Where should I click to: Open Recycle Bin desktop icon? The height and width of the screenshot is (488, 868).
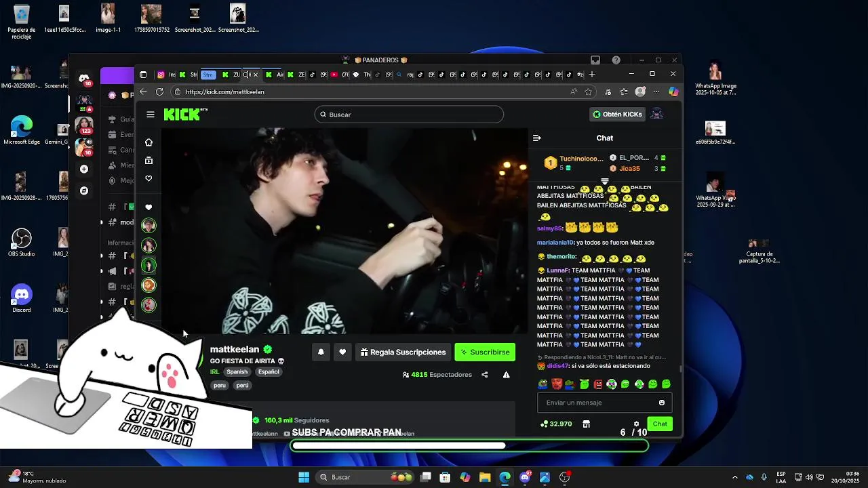22,22
